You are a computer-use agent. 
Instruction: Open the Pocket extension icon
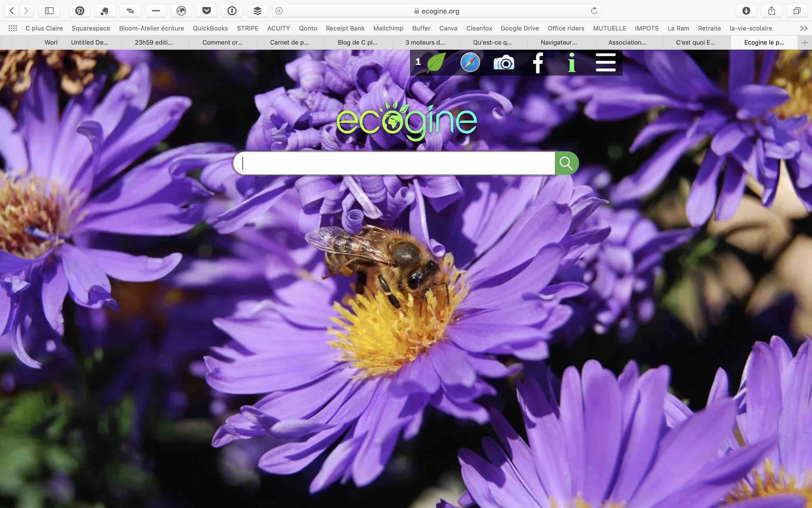coord(207,11)
